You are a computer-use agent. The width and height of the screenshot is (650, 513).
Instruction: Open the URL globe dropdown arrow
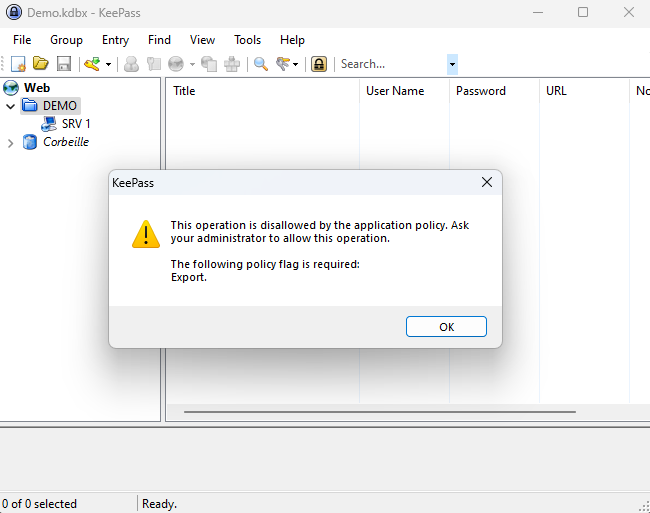(x=192, y=64)
